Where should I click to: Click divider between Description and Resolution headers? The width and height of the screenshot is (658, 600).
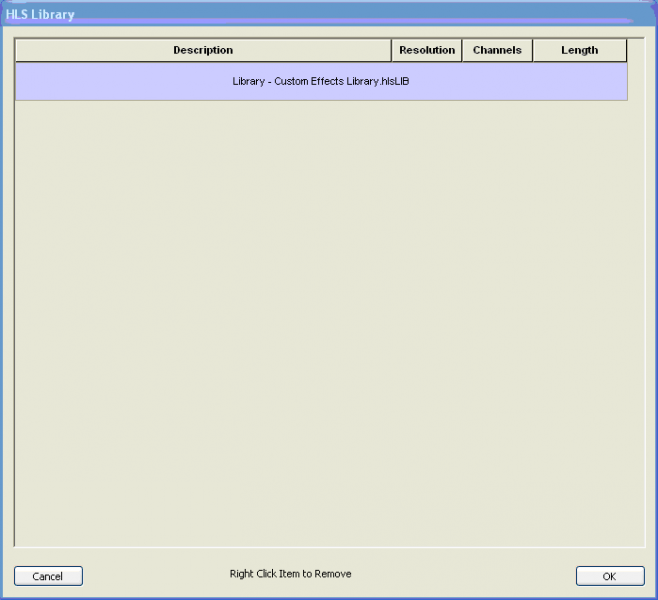(x=391, y=50)
